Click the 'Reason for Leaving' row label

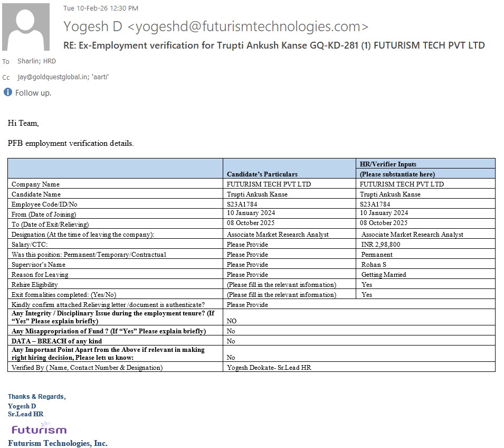coord(40,275)
